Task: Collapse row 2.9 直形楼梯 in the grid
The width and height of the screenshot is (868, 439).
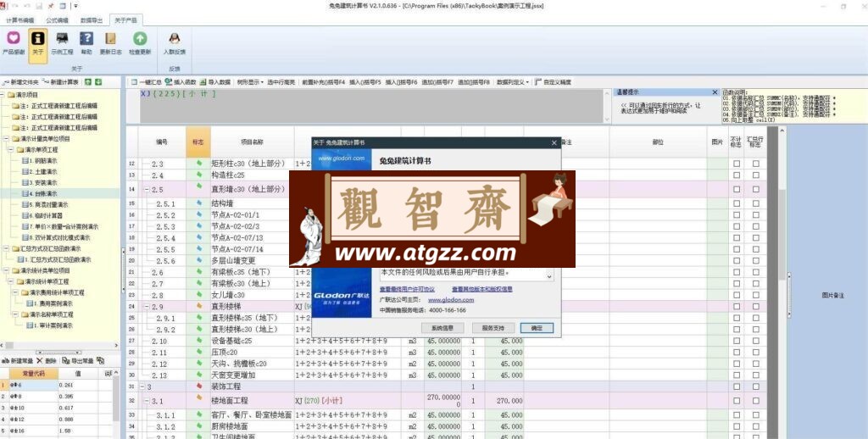Action: click(x=147, y=306)
